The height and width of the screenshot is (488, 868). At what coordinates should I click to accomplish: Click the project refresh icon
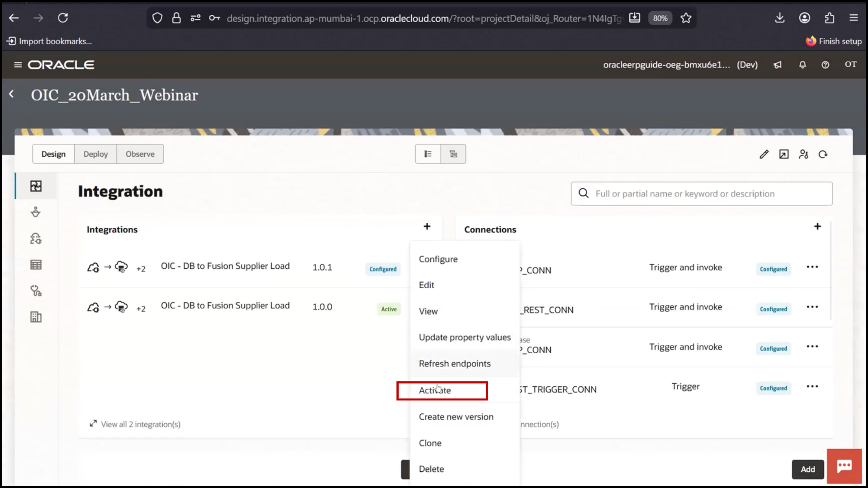tap(823, 155)
